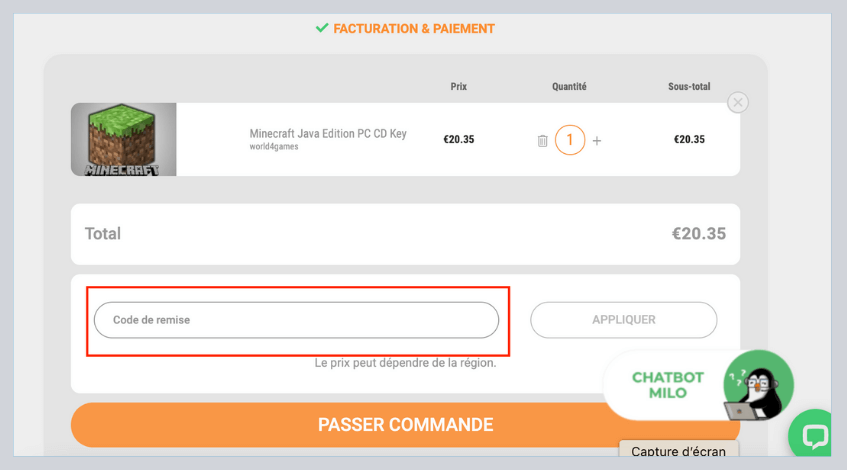
Task: Open the Minecraft product thumbnail
Action: (123, 139)
